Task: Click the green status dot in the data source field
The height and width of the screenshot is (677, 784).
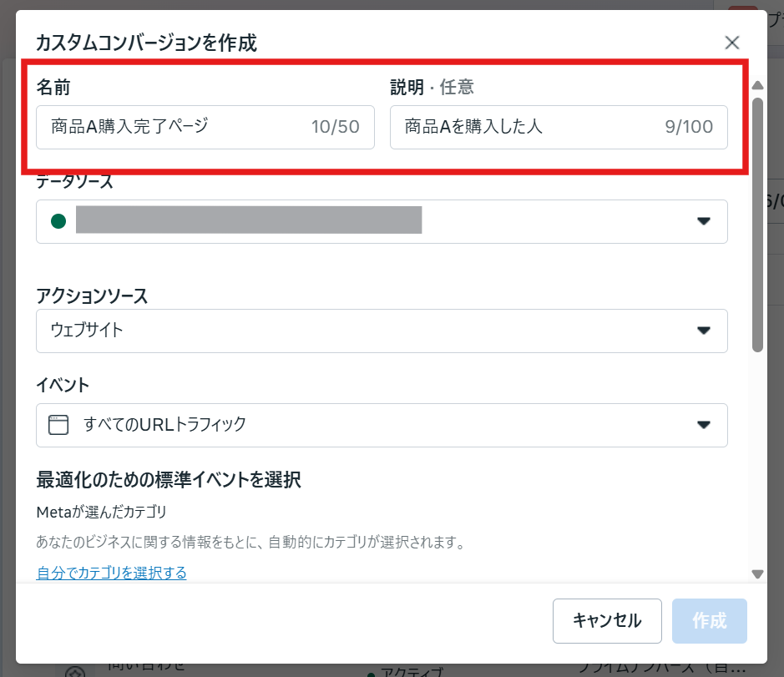Action: 58,221
